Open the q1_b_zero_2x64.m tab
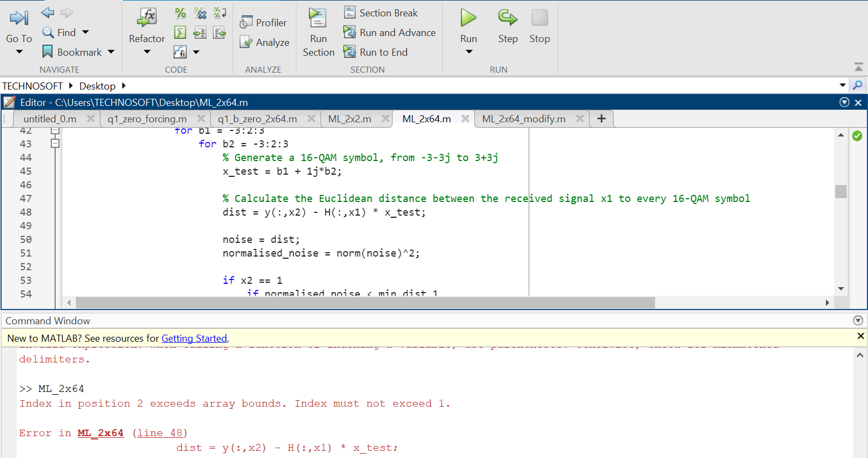The image size is (868, 458). (x=257, y=119)
